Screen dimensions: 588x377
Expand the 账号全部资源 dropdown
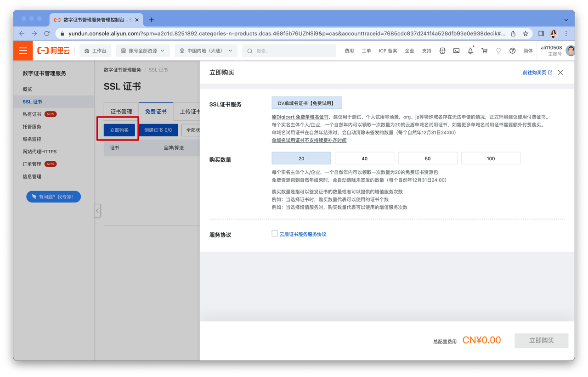click(143, 51)
